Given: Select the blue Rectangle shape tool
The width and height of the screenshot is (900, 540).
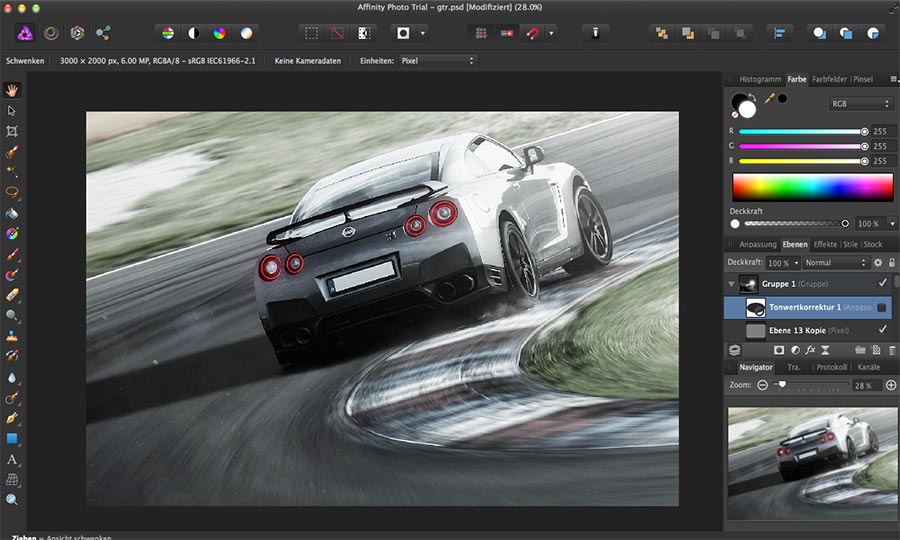Looking at the screenshot, I should [11, 439].
